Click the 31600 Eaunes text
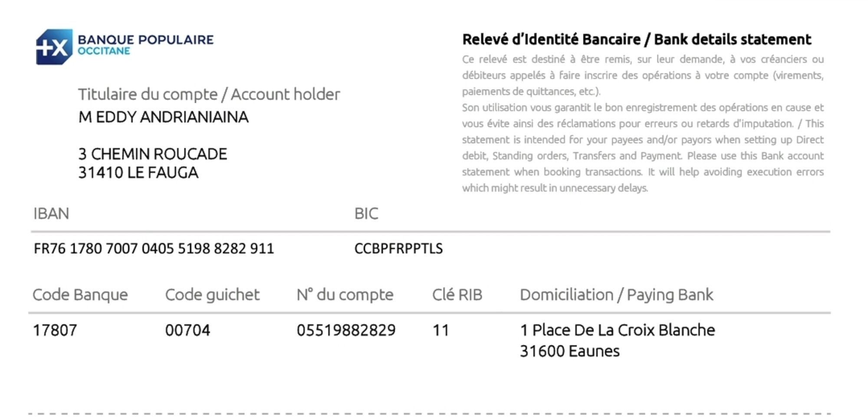The image size is (868, 420). (569, 351)
